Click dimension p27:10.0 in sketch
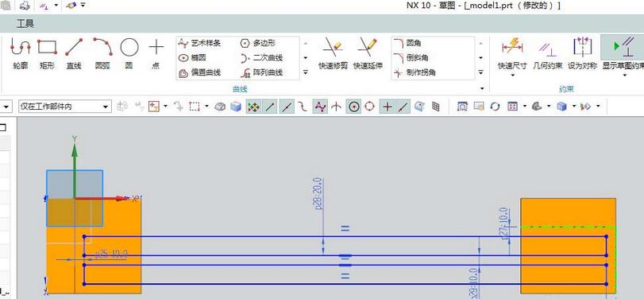Image resolution: width=644 pixels, height=299 pixels. [504, 223]
